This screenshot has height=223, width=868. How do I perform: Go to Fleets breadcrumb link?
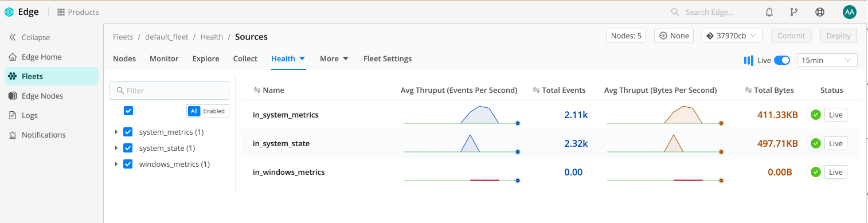tap(123, 37)
